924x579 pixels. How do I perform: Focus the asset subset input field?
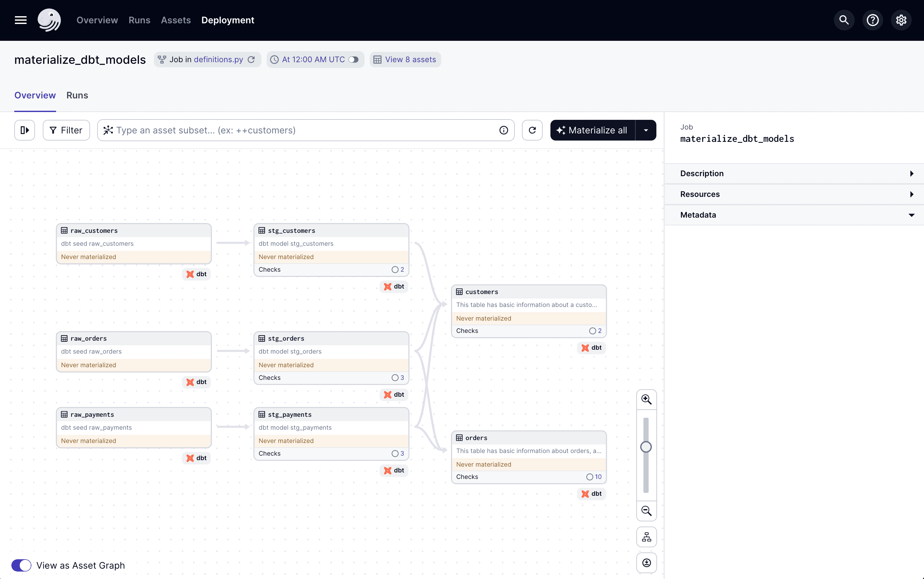[305, 130]
